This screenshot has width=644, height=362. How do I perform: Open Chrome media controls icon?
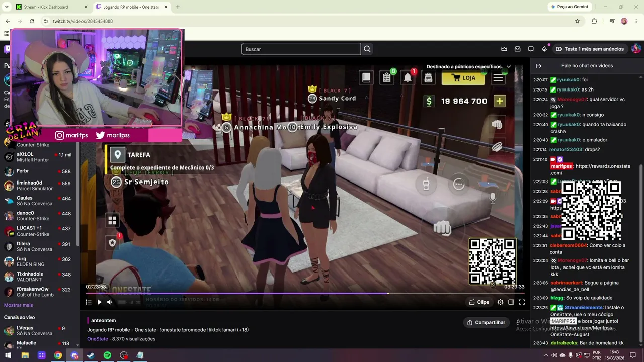click(x=612, y=21)
